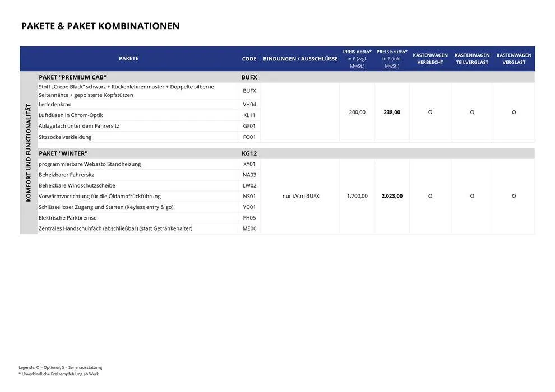Select the "Lederlenkrad" row text
This screenshot has height=392, width=555.
55,105
